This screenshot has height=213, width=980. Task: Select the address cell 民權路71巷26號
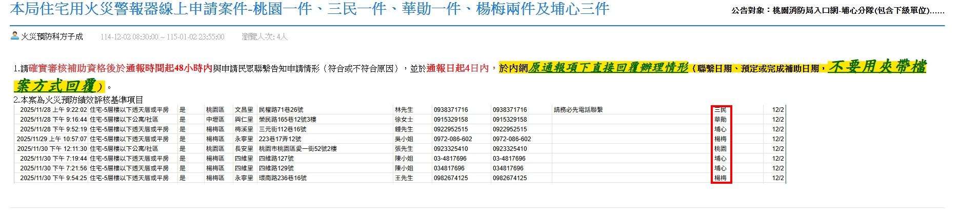[x=281, y=110]
